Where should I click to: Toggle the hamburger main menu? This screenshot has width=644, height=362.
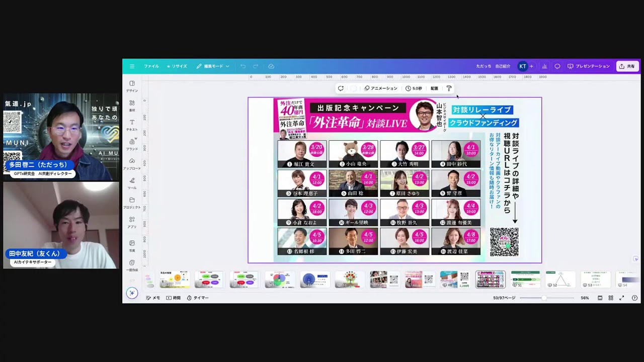click(132, 66)
